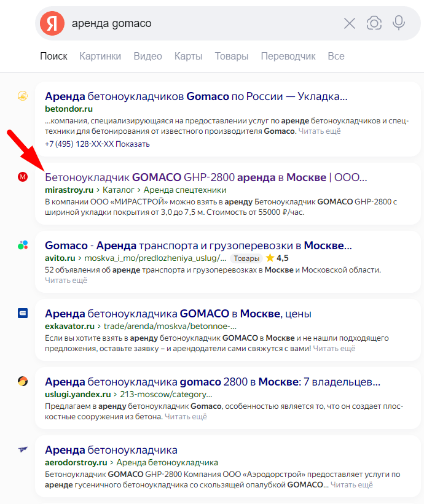Open aerodorstroy 'Аренда бетоноукладчика' result title
The image size is (424, 504).
click(111, 450)
